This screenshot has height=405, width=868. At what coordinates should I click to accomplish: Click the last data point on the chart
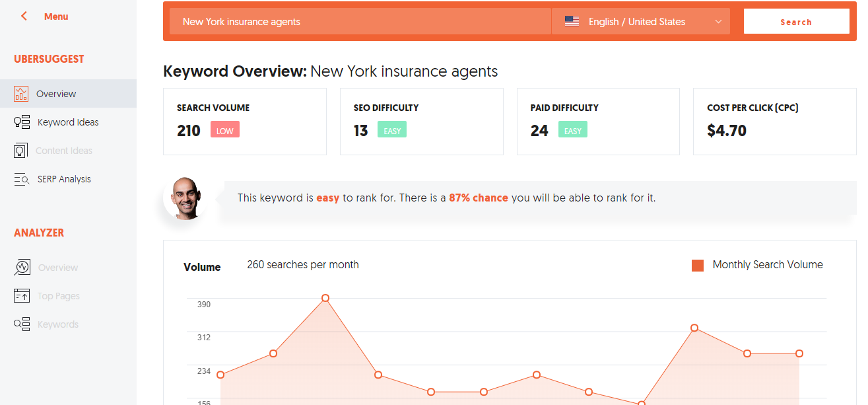coord(799,353)
